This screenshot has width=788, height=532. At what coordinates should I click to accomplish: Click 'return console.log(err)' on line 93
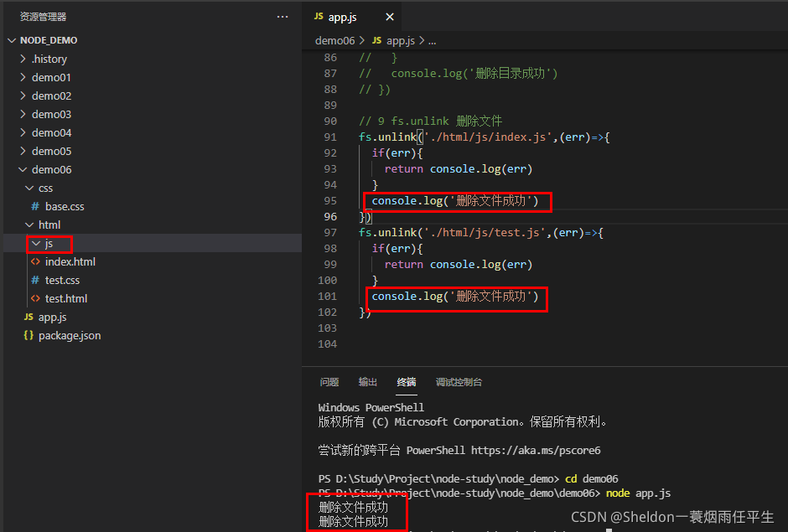click(x=459, y=168)
